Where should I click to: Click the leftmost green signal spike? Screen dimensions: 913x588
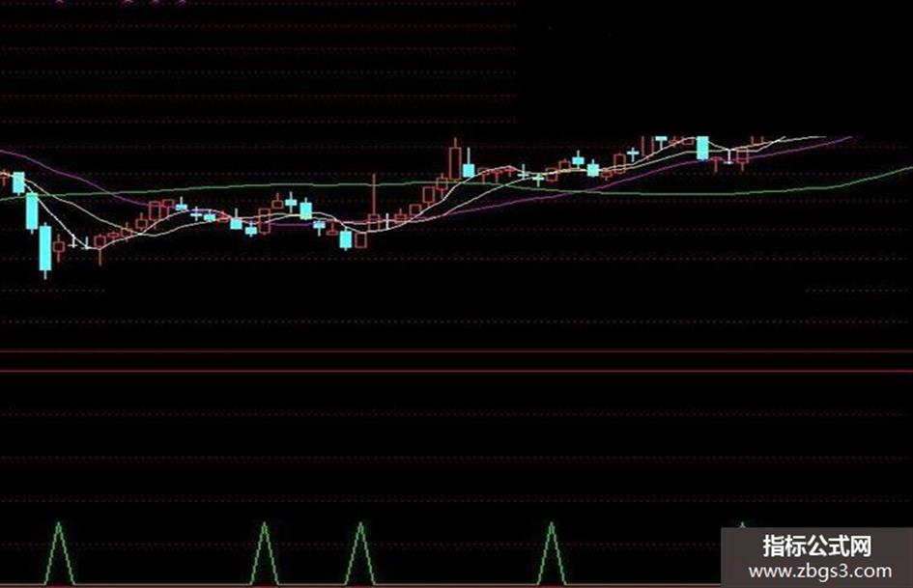tap(59, 553)
